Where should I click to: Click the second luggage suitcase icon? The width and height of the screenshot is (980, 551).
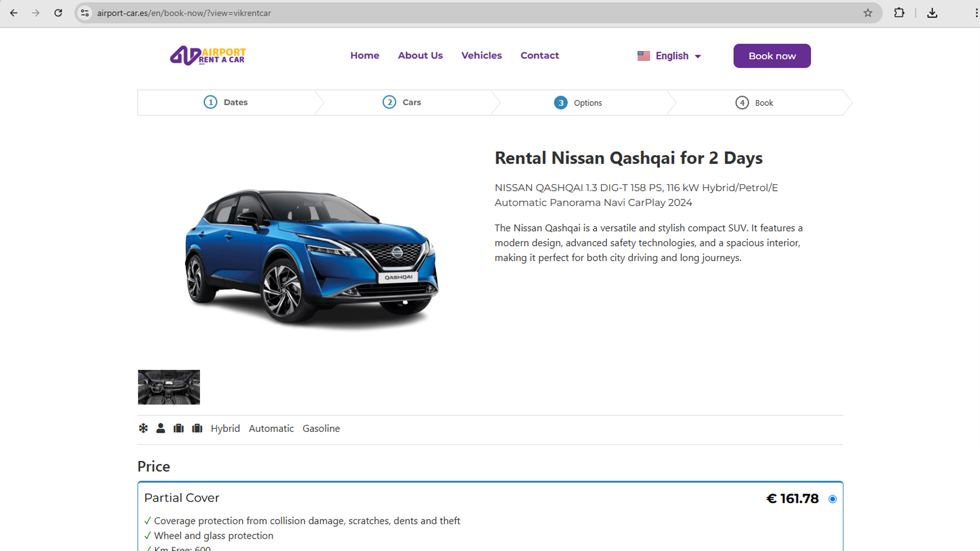pyautogui.click(x=197, y=428)
